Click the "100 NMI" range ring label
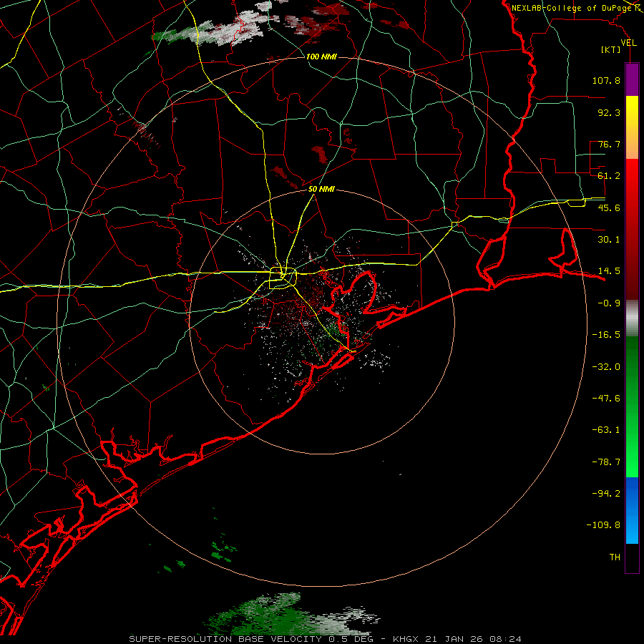644x644 pixels. pos(321,57)
